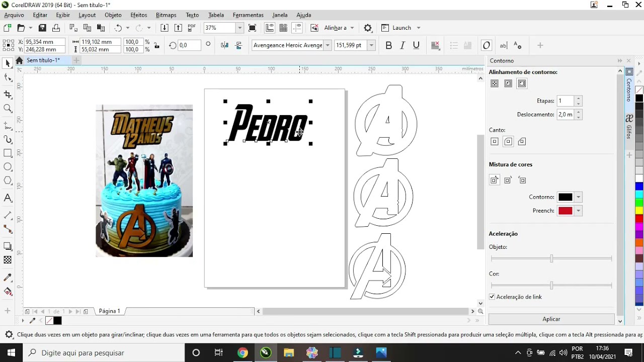Open the zoom level dropdown
Viewport: 644px width, 362px height.
tap(239, 28)
